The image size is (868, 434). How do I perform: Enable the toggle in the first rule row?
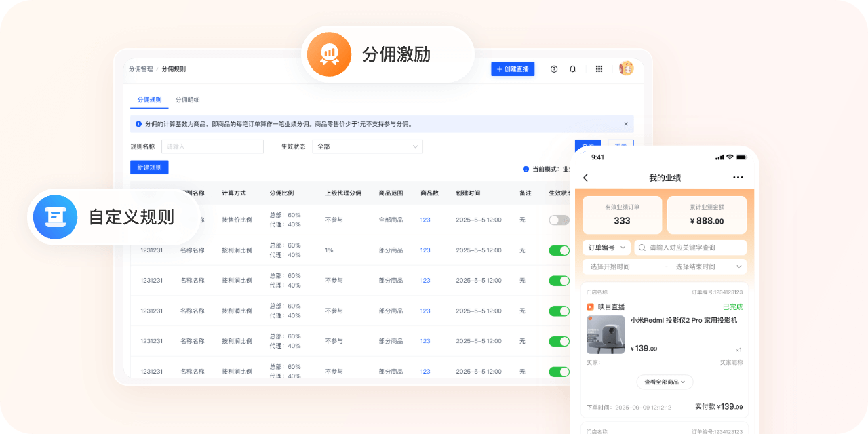tap(559, 220)
